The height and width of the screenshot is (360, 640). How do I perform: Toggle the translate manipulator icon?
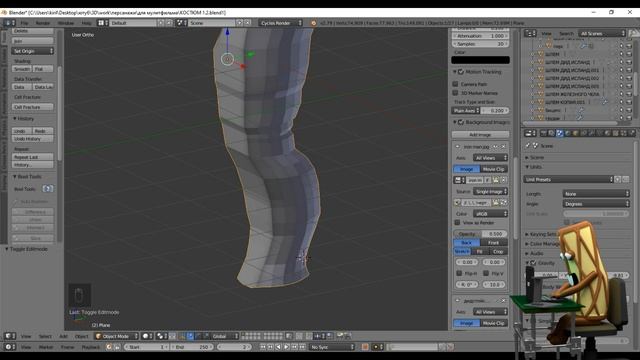[x=190, y=336]
